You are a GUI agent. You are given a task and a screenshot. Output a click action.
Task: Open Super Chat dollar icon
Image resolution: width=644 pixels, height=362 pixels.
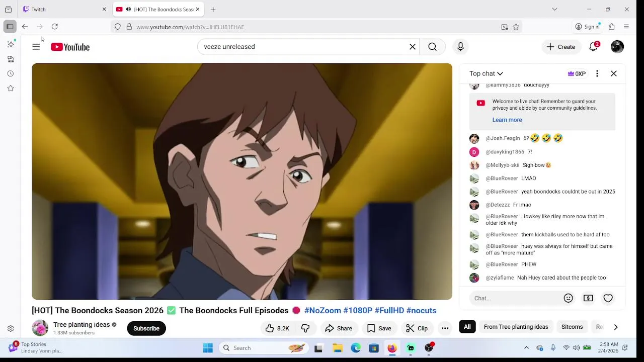588,298
